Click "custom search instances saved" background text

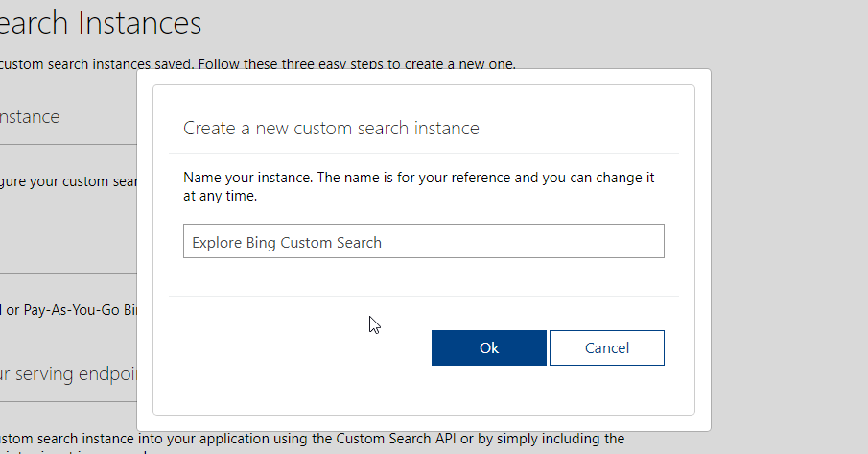[77, 64]
